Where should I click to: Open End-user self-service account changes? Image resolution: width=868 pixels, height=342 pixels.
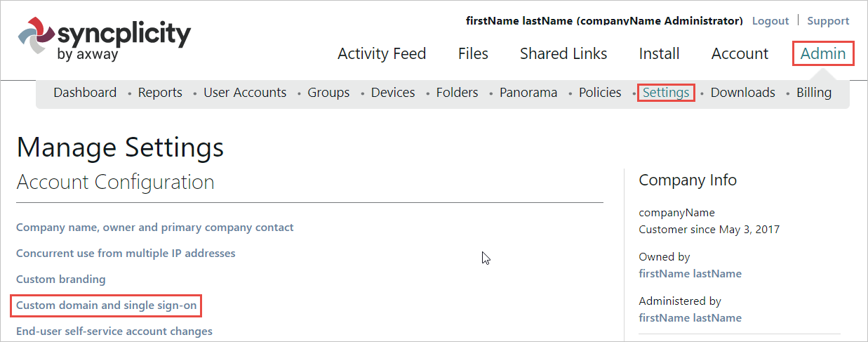click(114, 331)
